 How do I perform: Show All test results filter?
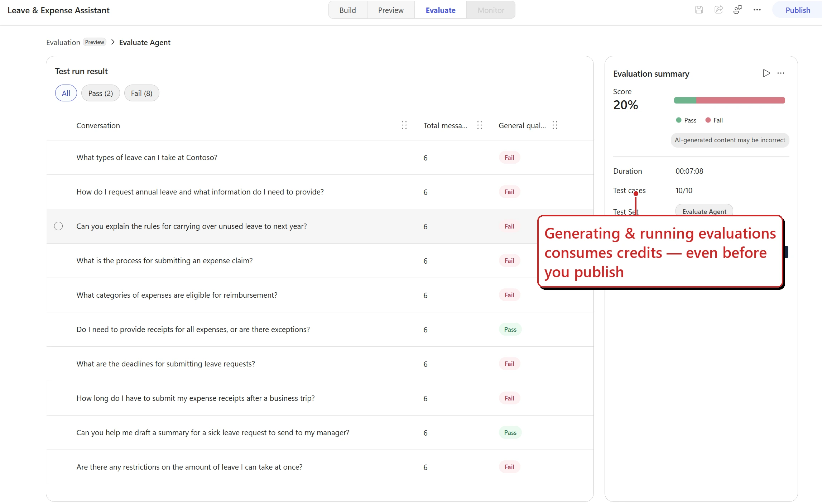[x=66, y=93]
